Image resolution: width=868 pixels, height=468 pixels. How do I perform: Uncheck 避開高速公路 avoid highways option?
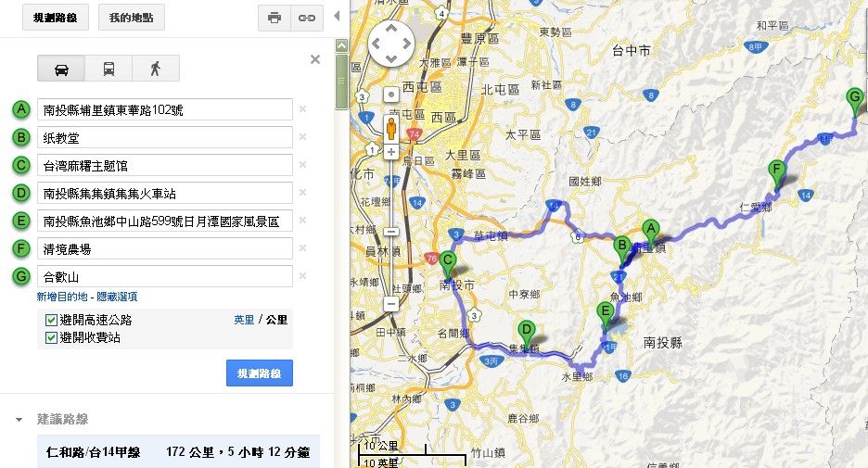(x=52, y=320)
